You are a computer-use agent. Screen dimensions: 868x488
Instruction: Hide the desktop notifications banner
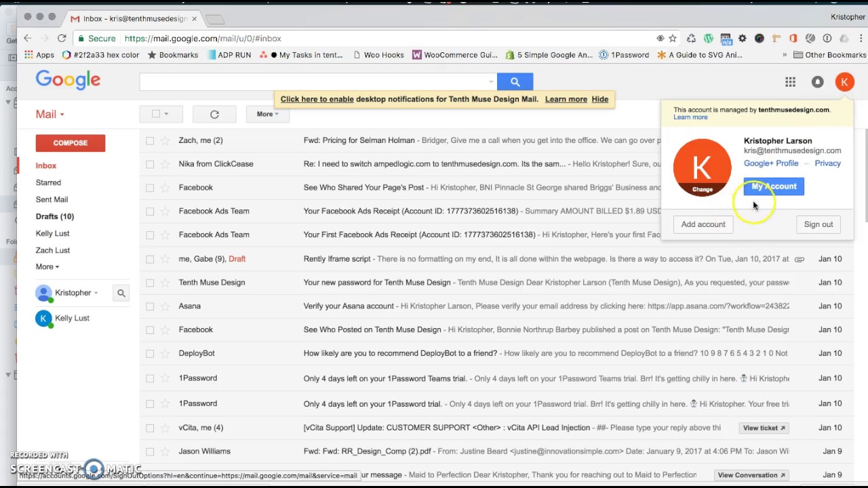click(x=599, y=100)
